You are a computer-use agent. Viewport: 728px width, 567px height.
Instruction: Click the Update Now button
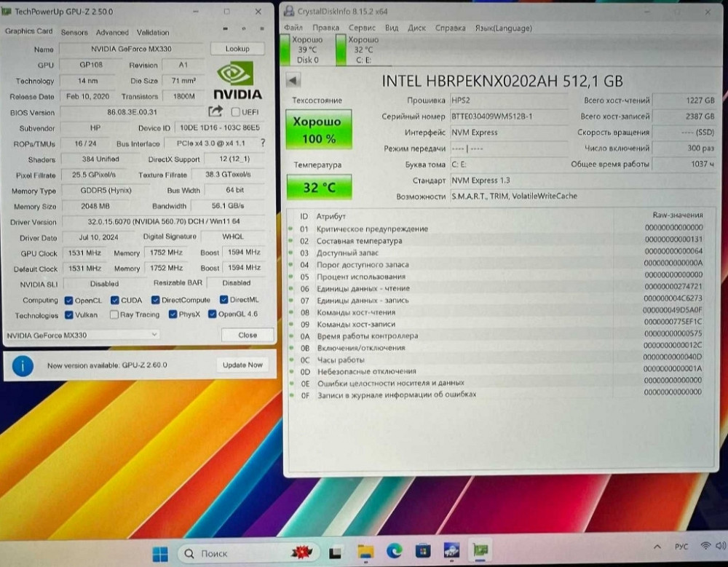pyautogui.click(x=242, y=365)
